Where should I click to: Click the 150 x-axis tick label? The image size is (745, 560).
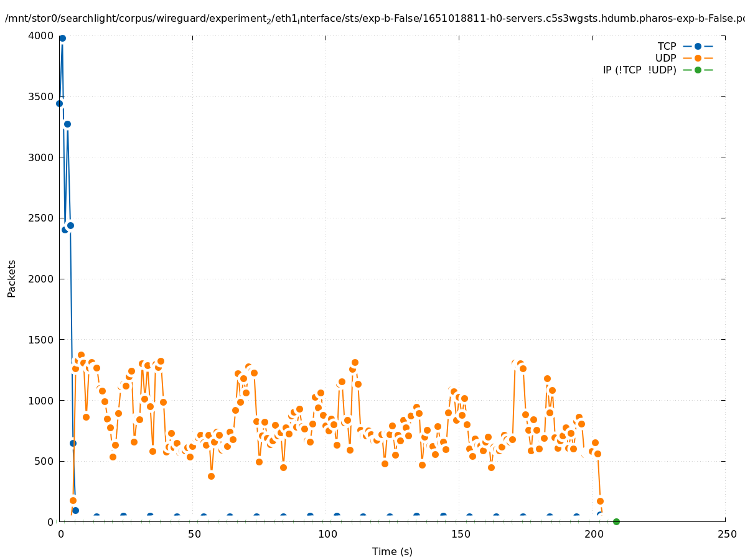click(x=460, y=534)
